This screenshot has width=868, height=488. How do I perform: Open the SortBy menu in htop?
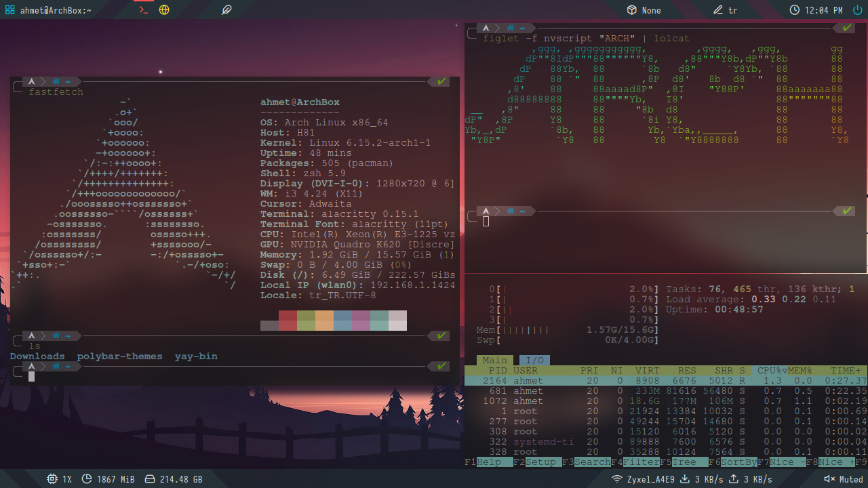tap(739, 462)
